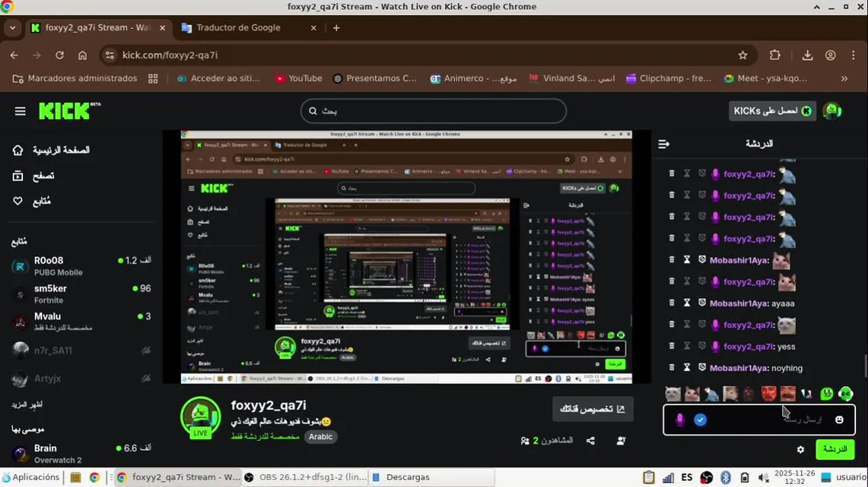
Task: Close the Traductor de Google tab
Action: click(314, 28)
